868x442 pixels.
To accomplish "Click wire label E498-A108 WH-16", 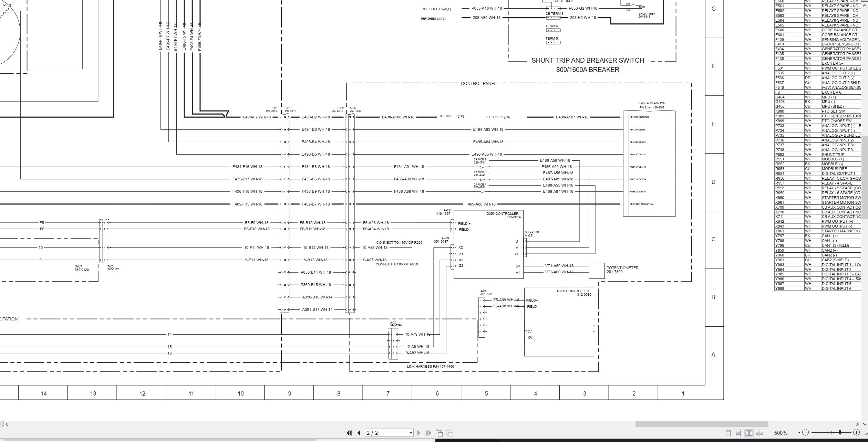I will coord(399,117).
